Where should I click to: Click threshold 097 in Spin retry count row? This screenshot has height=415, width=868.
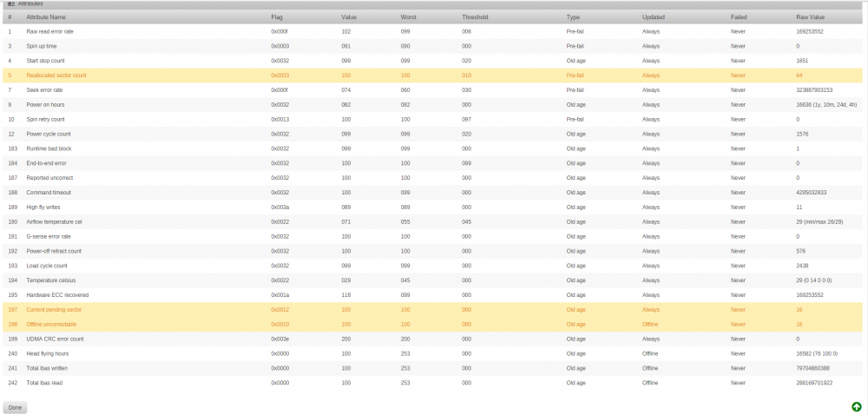point(467,119)
